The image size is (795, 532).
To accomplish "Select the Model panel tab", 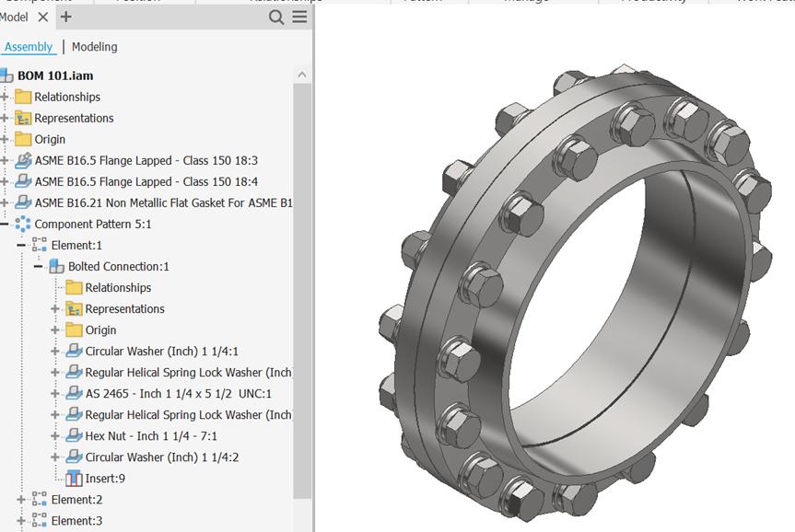I will (14, 17).
